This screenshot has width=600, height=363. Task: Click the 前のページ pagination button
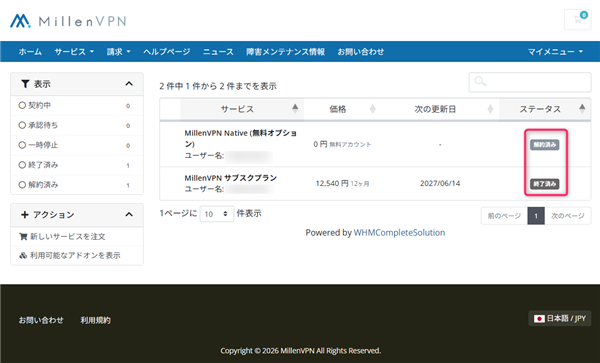pyautogui.click(x=504, y=216)
